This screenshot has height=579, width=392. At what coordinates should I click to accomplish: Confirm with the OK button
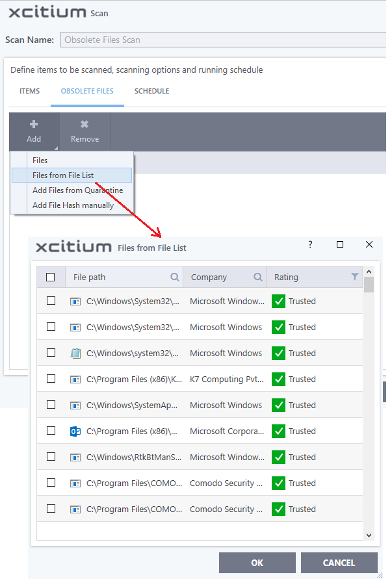tap(257, 563)
